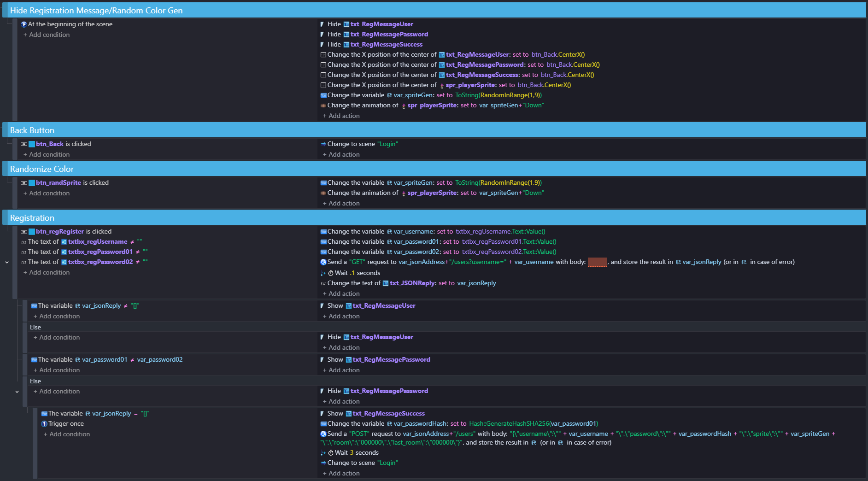Screen dimensions: 868x481
Task: Add action below 'Show txt_RegMessageUser'
Action: [341, 317]
